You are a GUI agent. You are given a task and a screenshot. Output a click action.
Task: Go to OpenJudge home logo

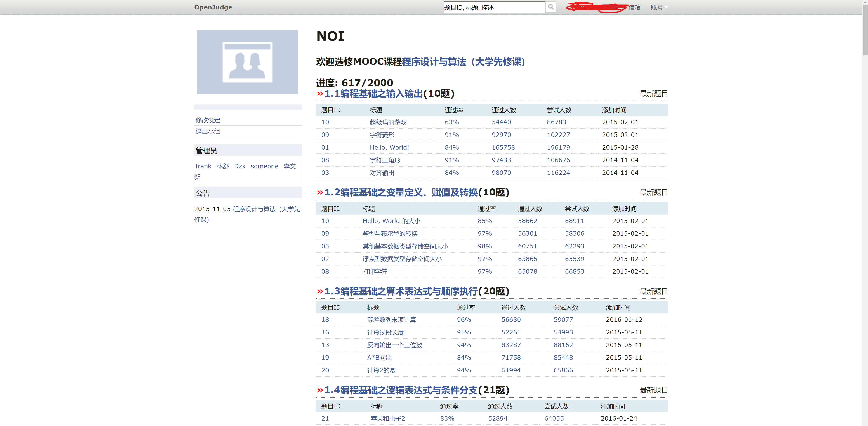tap(213, 7)
